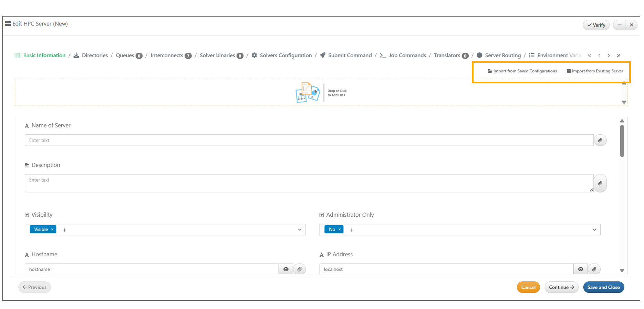Click paperclip icon beside Hostname field
Screen dimensions: 644x309
click(x=300, y=269)
